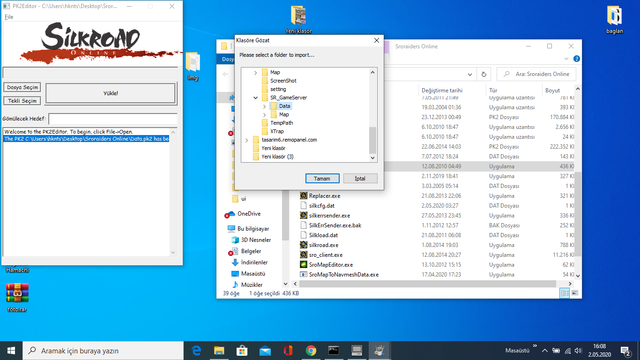
Task: Select the ScreenShot folder in tree
Action: coord(283,81)
